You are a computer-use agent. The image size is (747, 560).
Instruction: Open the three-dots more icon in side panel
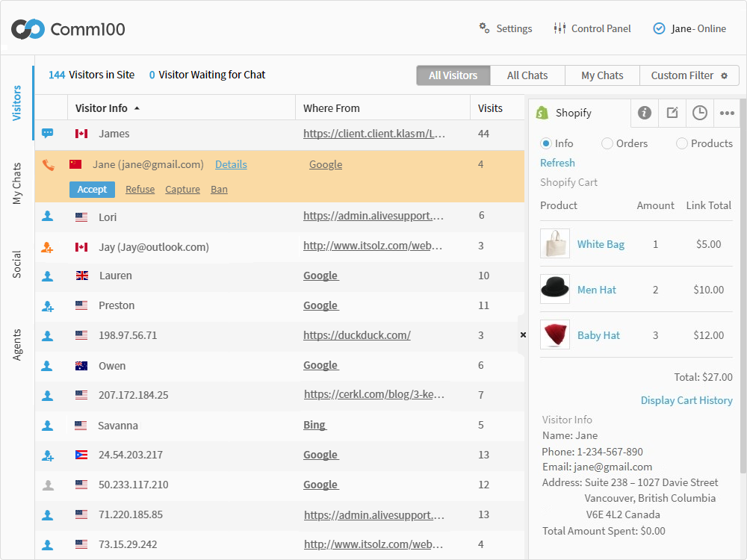727,113
